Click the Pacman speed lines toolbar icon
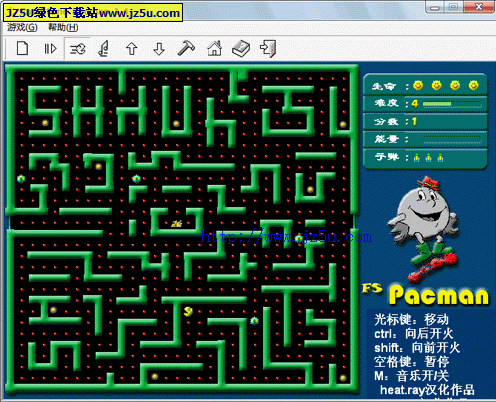496x402 pixels. click(77, 49)
